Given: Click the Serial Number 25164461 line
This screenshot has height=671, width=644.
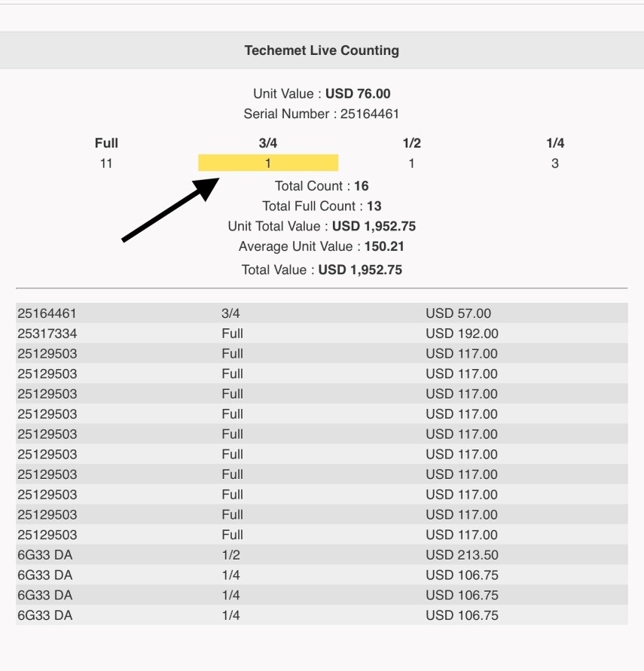Looking at the screenshot, I should pyautogui.click(x=322, y=114).
